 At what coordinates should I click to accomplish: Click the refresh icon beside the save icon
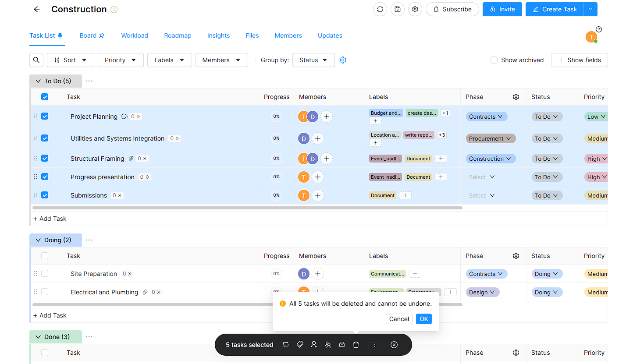[x=380, y=9]
